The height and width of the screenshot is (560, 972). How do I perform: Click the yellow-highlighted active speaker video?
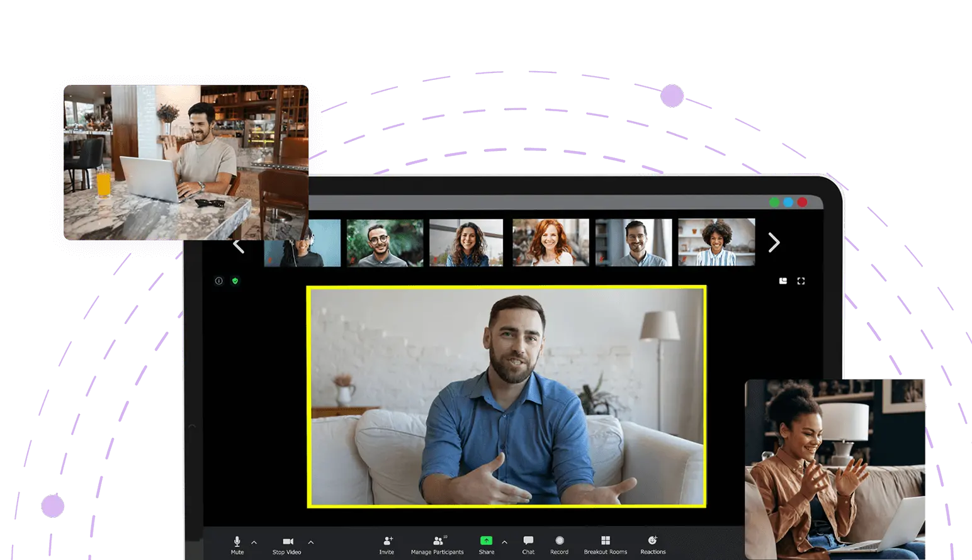point(506,396)
